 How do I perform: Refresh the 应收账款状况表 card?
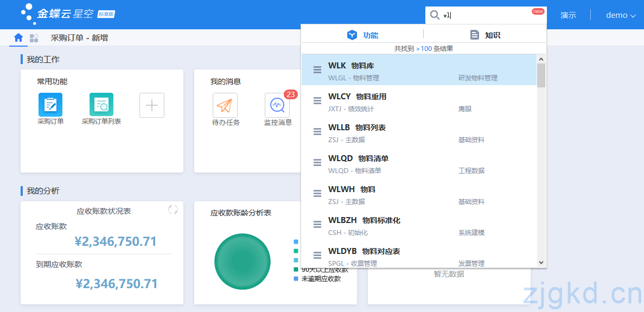tap(173, 209)
